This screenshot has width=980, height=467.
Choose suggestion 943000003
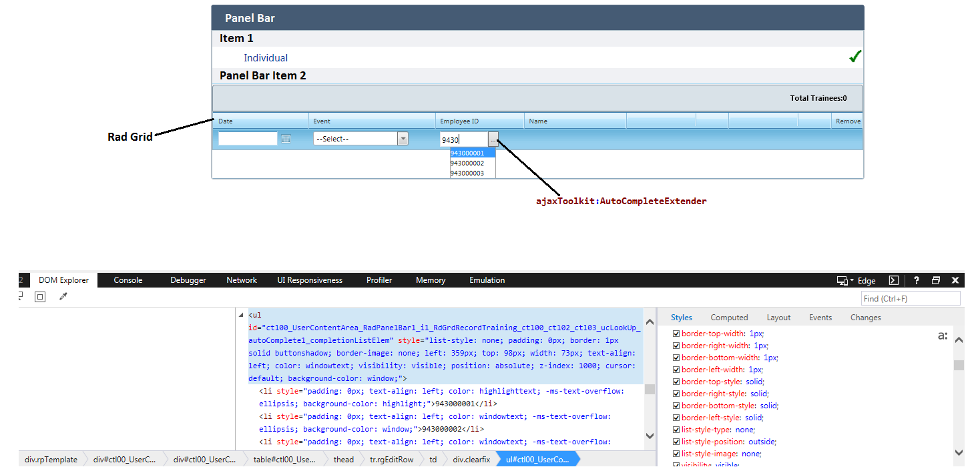point(473,173)
